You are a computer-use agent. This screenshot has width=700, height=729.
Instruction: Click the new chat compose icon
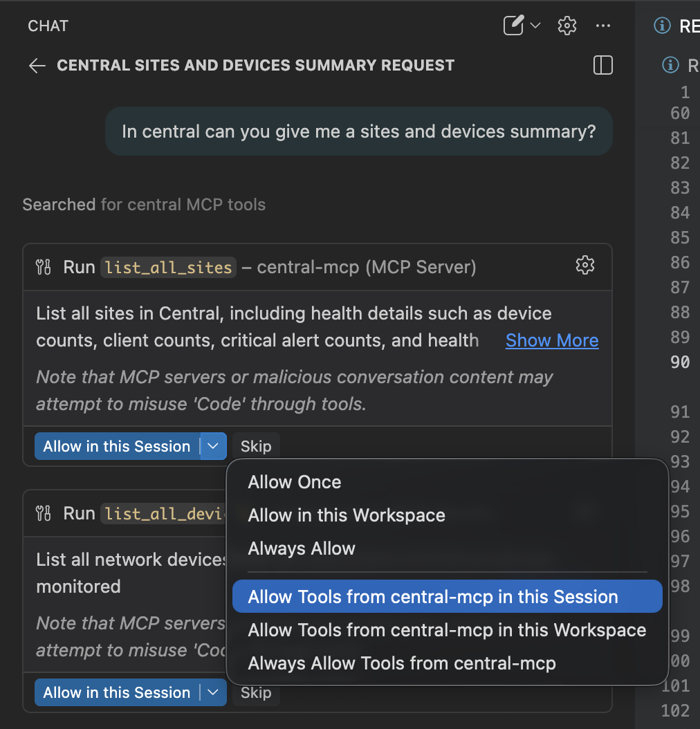[514, 26]
